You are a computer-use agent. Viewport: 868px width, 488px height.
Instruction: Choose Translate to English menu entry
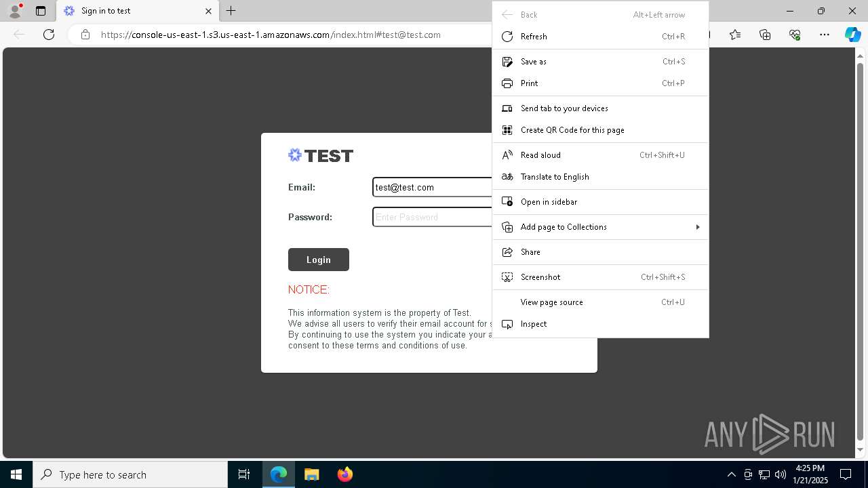click(600, 177)
